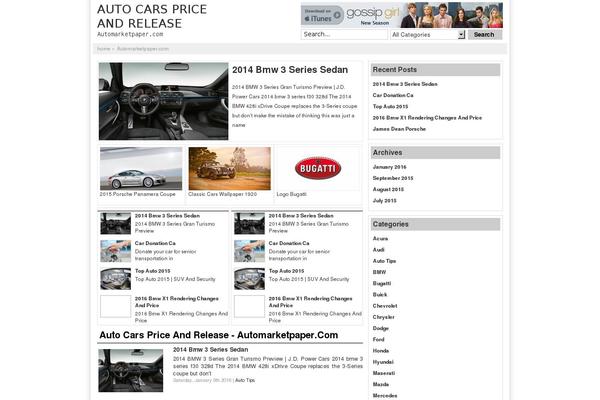Screen dimensions: 600x400
Task: Open the July 2015 archive
Action: coord(385,201)
